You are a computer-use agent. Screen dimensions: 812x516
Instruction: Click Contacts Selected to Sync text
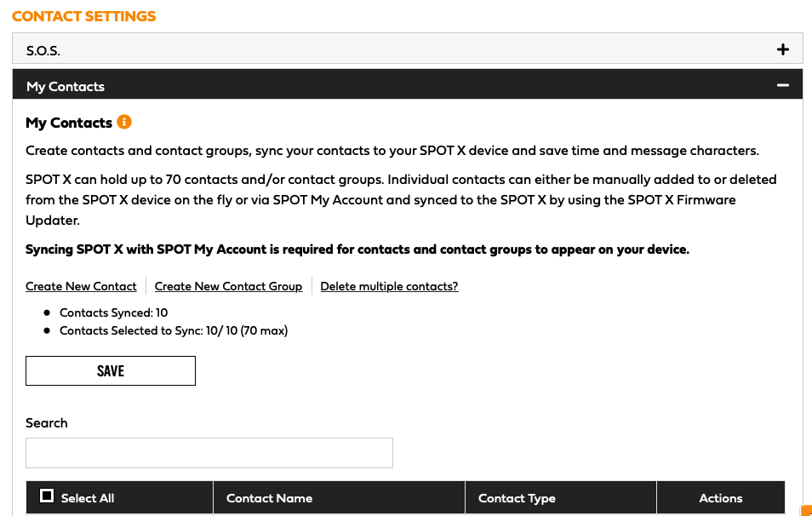pos(174,330)
